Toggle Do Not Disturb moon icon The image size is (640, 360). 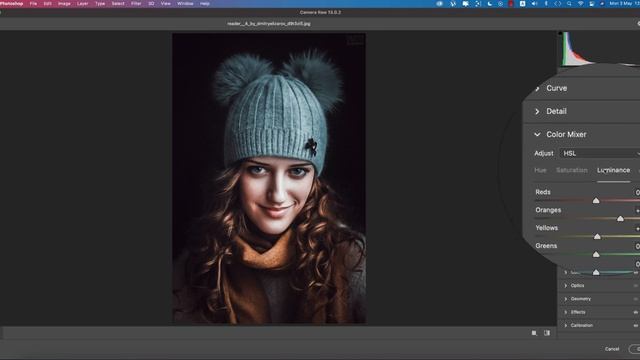pos(489,4)
